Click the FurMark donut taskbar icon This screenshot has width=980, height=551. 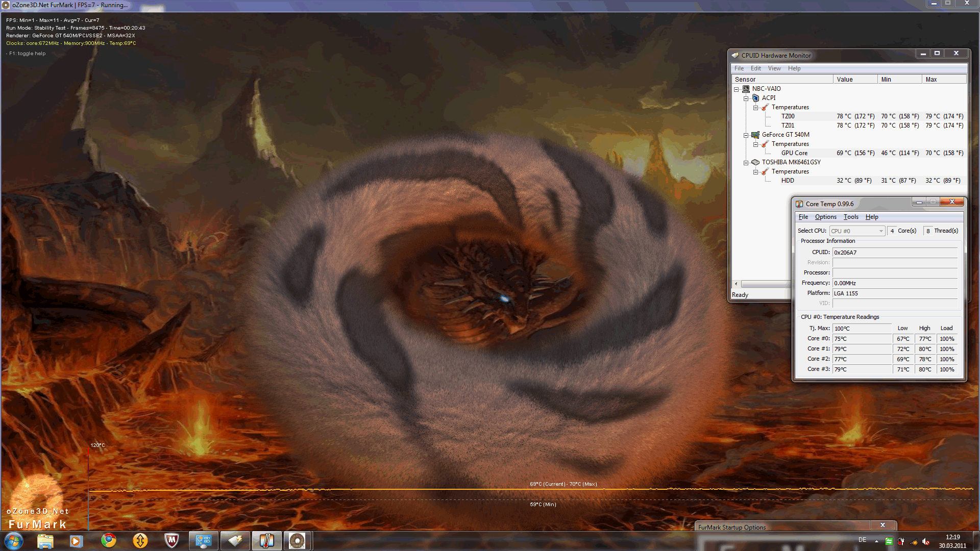[297, 540]
